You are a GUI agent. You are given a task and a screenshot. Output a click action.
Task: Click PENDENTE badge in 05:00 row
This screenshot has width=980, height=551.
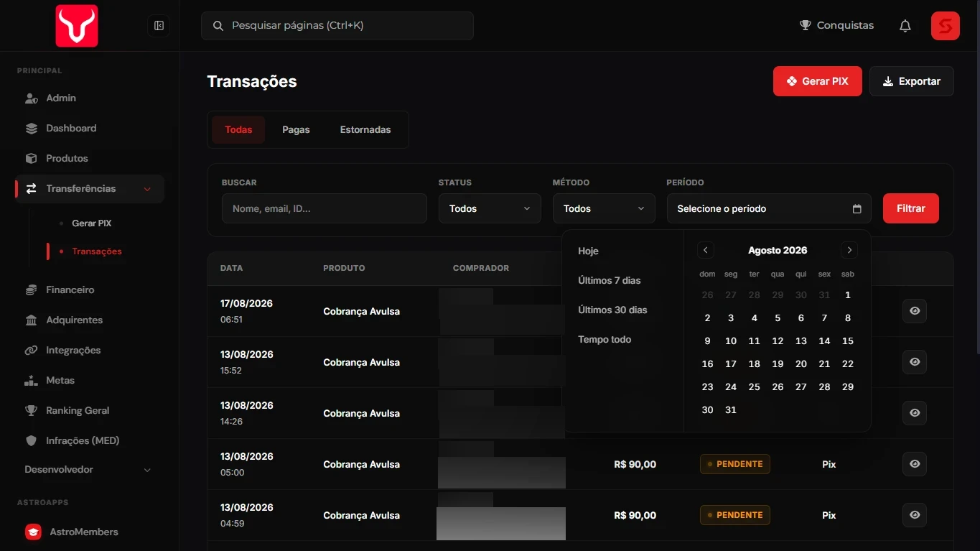click(735, 464)
